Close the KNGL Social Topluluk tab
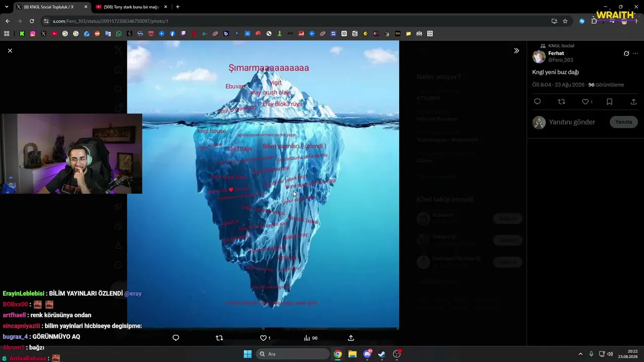 tap(86, 7)
